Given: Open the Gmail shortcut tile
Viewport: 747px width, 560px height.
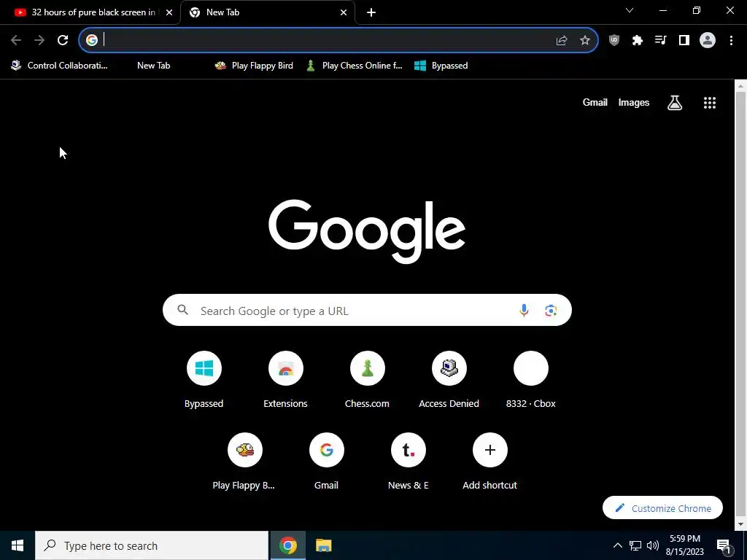Looking at the screenshot, I should pyautogui.click(x=326, y=462).
